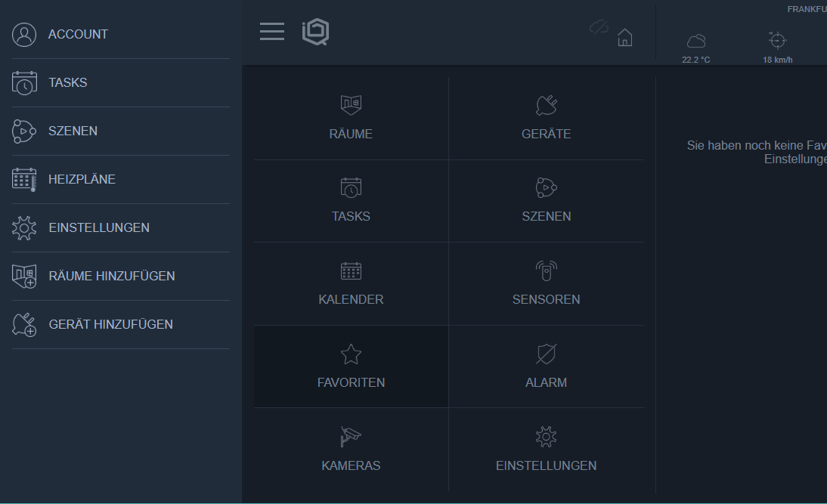Click the hamburger menu icon
Image resolution: width=827 pixels, height=504 pixels.
[271, 32]
